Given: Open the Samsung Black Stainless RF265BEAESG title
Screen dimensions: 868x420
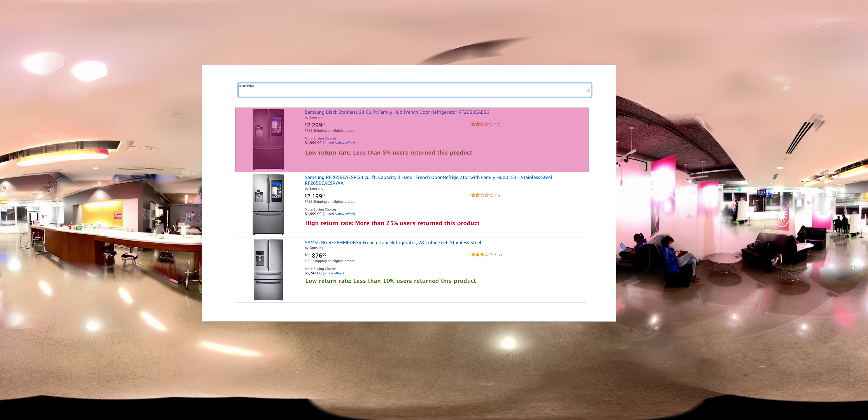Looking at the screenshot, I should 396,112.
